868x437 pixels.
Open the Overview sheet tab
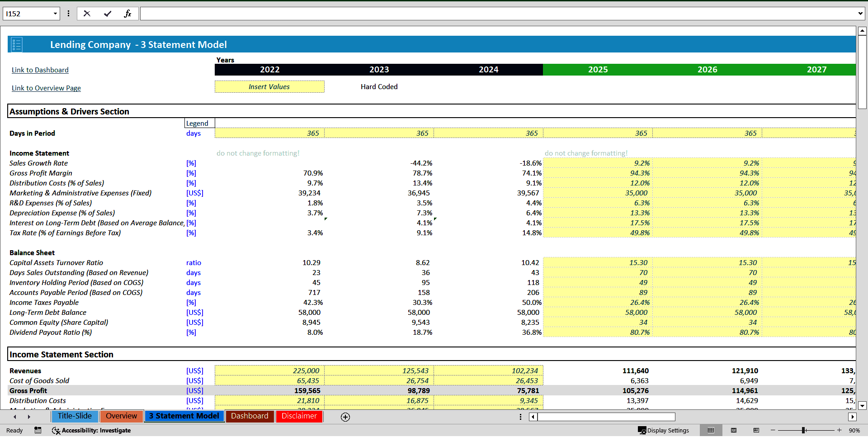[x=121, y=416]
